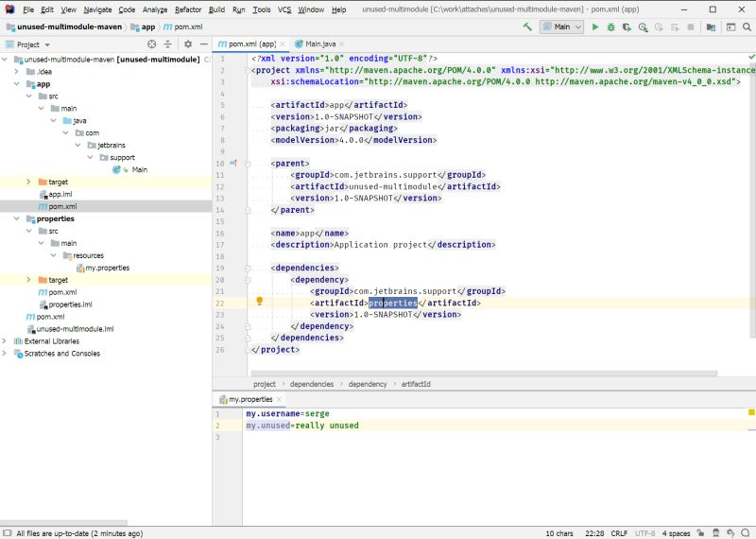Start debugging with the bug icon
This screenshot has height=539, width=756.
click(610, 27)
